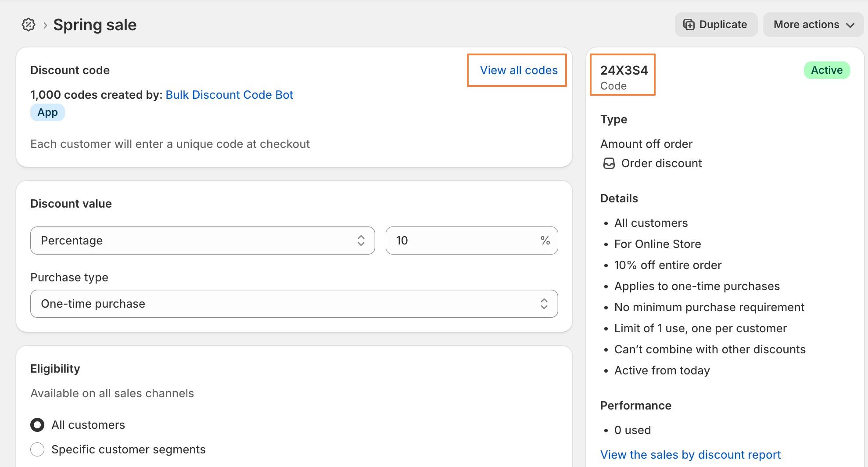Select the All customers radio button
Viewport: 868px width, 467px height.
37,425
